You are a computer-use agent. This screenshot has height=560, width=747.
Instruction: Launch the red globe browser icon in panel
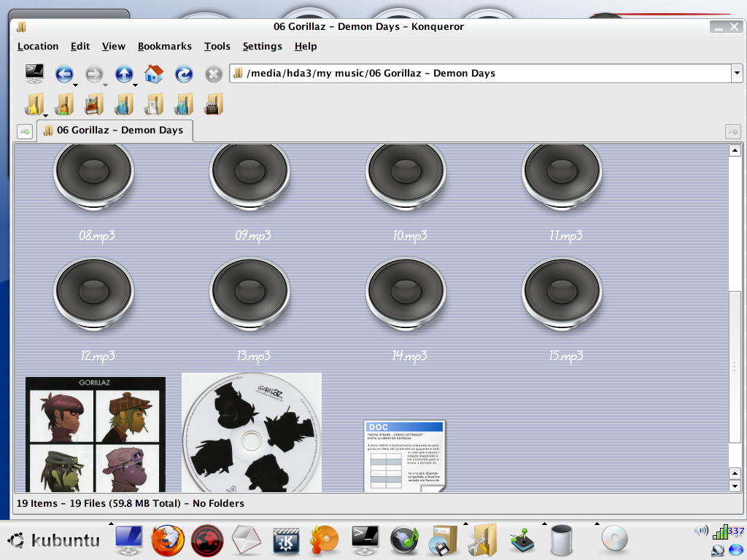pyautogui.click(x=207, y=541)
